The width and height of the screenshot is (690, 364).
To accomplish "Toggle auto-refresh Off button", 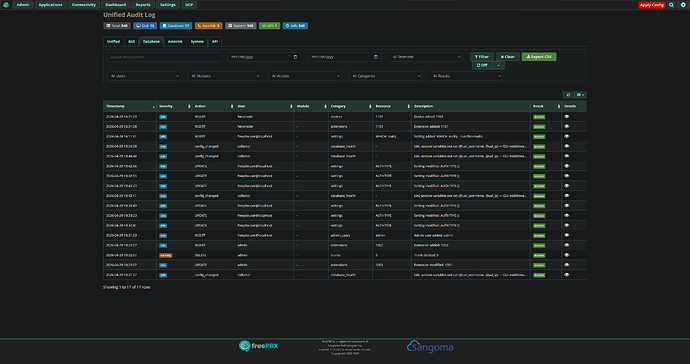I will pos(482,65).
